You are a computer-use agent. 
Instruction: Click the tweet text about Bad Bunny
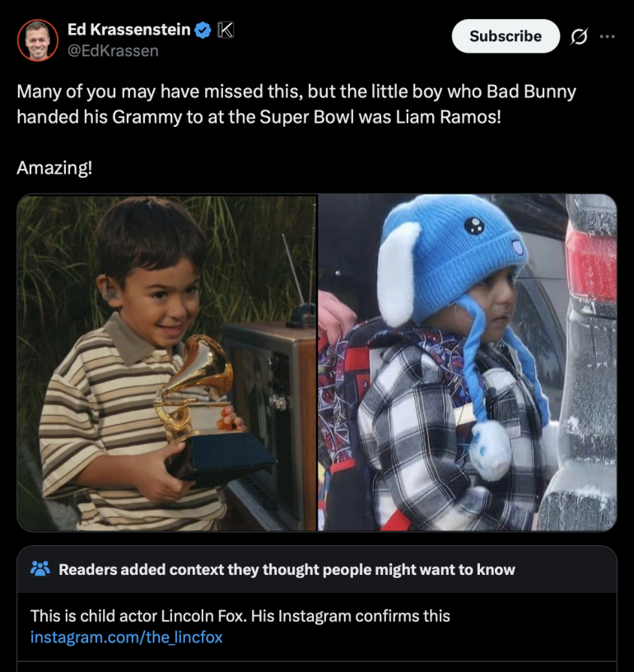pyautogui.click(x=296, y=104)
